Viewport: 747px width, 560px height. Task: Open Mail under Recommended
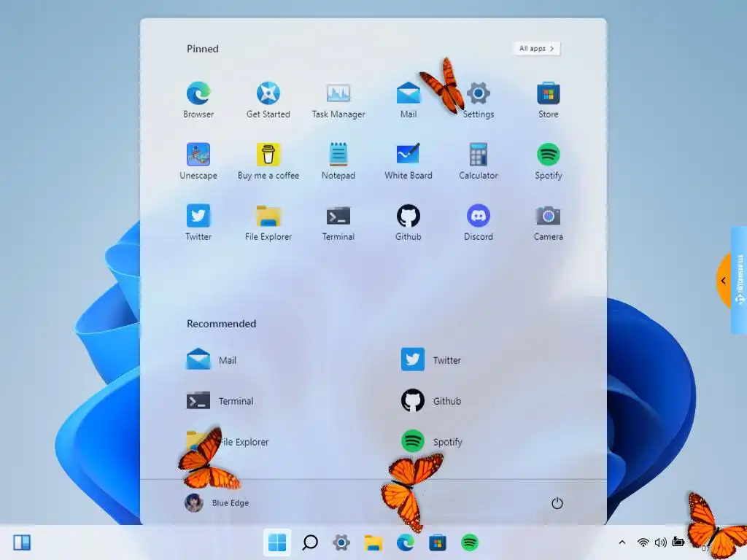point(211,360)
